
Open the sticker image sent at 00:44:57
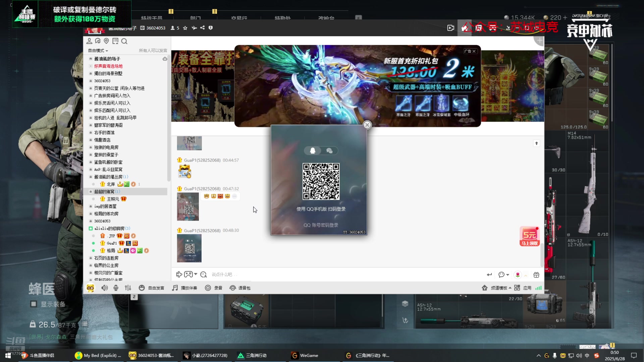click(184, 171)
